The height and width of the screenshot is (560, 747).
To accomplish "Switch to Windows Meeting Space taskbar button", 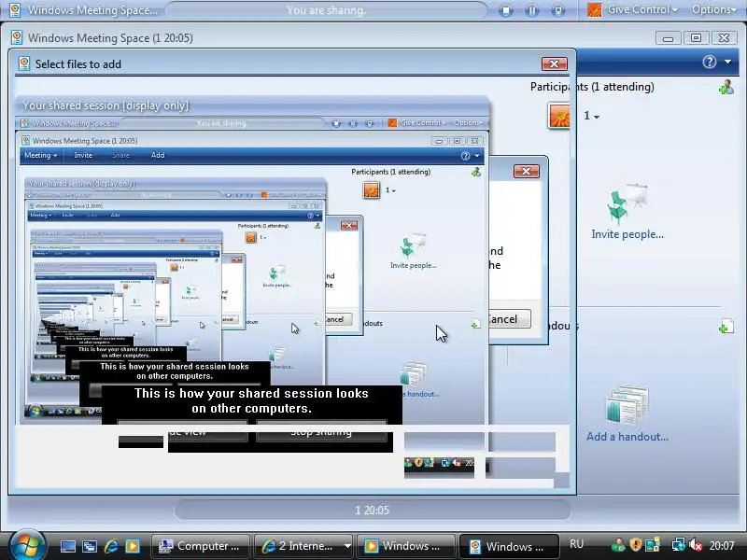I will pos(509,546).
